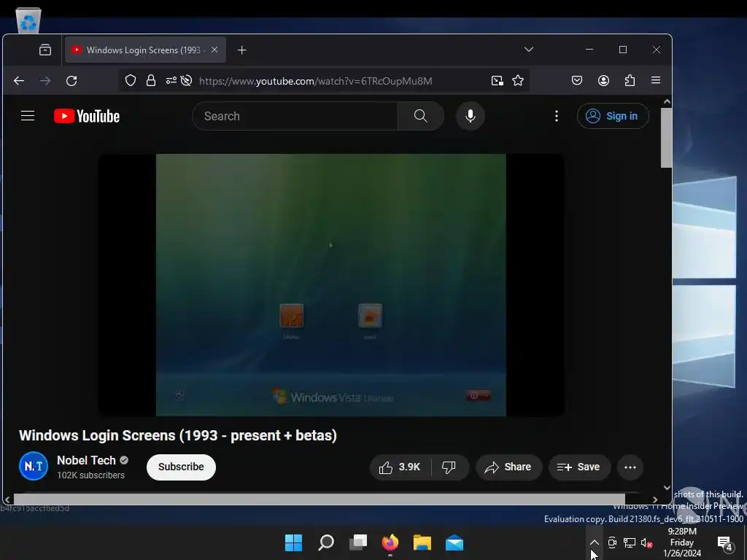The image size is (747, 560).
Task: Open Nobel Tech channel avatar
Action: (34, 466)
